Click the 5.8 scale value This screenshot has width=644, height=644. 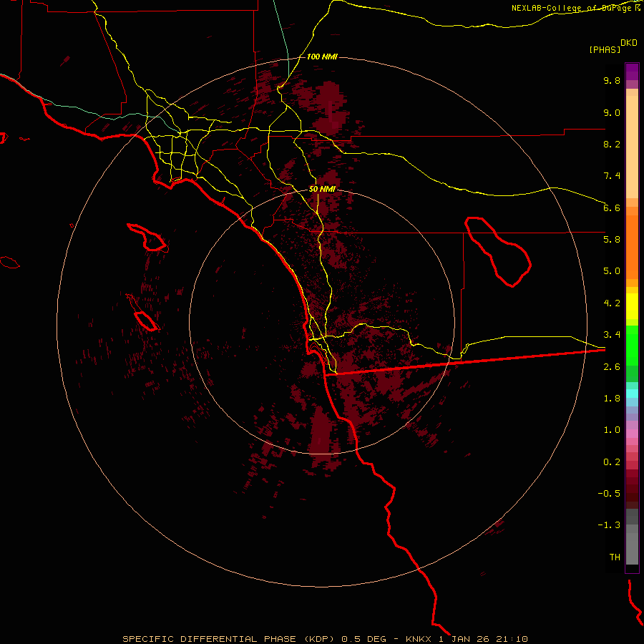coord(612,240)
